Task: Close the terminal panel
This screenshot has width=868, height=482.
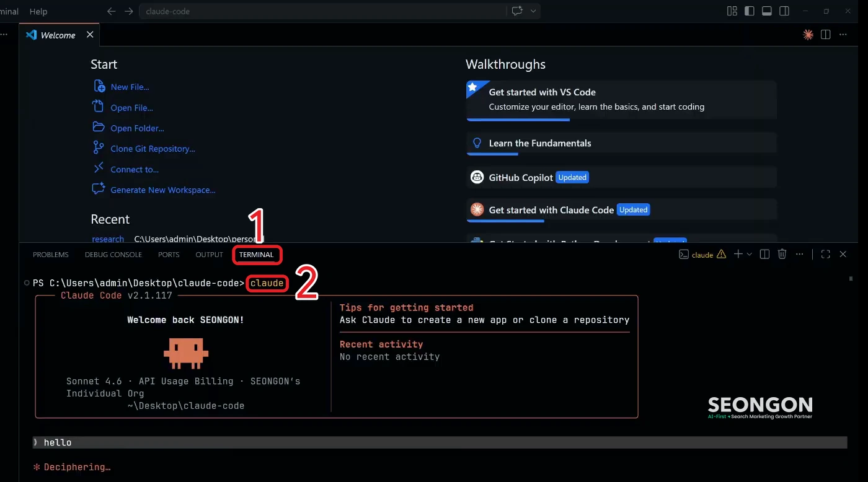Action: coord(843,254)
